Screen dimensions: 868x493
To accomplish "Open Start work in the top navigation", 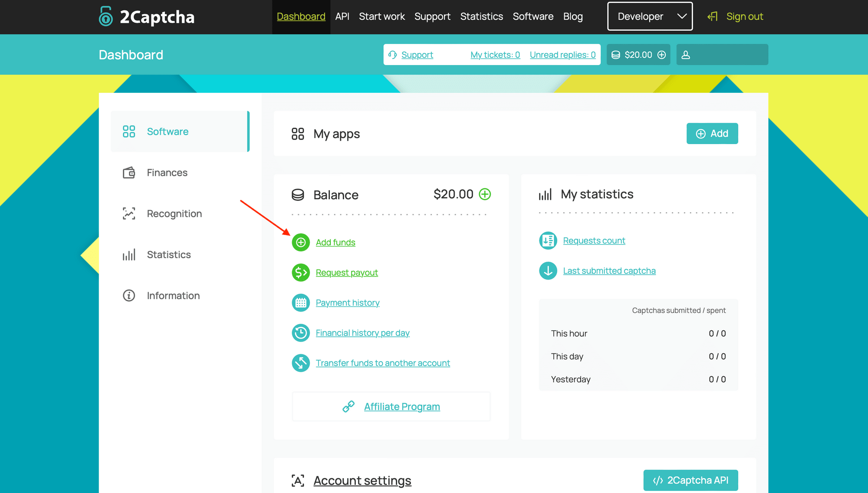I will [x=381, y=16].
